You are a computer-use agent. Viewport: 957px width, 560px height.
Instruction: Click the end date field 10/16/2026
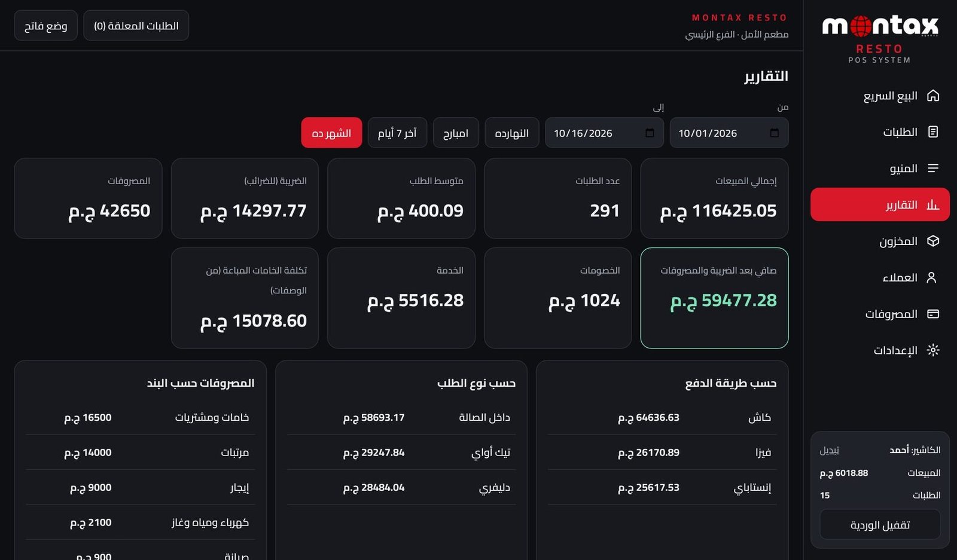click(x=604, y=133)
